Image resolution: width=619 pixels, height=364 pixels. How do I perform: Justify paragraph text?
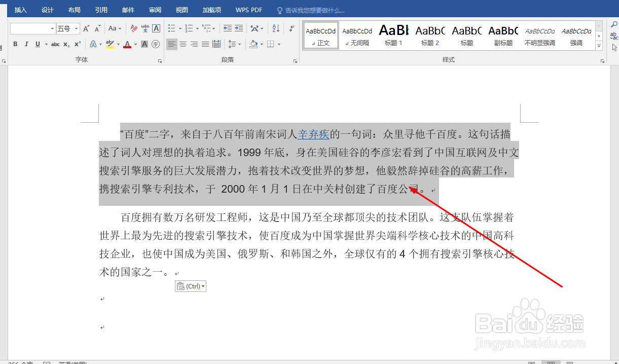pyautogui.click(x=205, y=45)
